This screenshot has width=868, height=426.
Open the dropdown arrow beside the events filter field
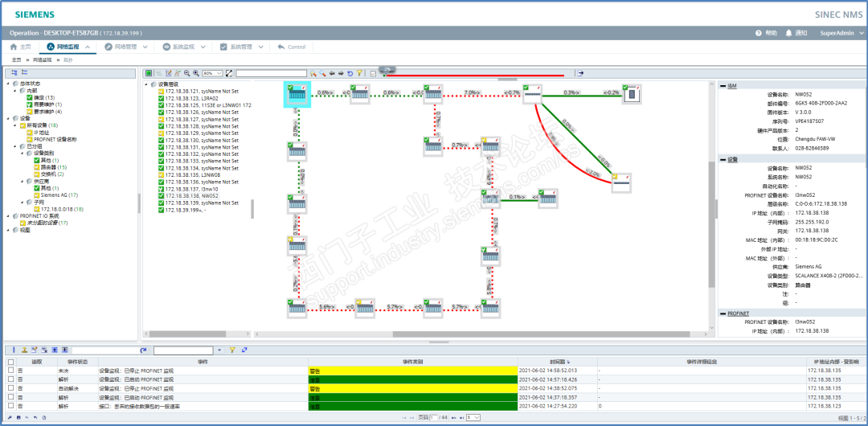coord(219,350)
